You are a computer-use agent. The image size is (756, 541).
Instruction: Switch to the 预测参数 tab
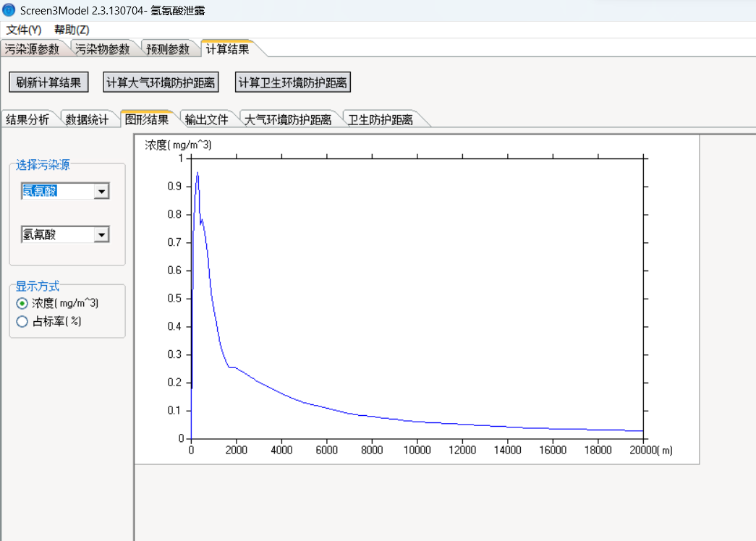pos(168,49)
